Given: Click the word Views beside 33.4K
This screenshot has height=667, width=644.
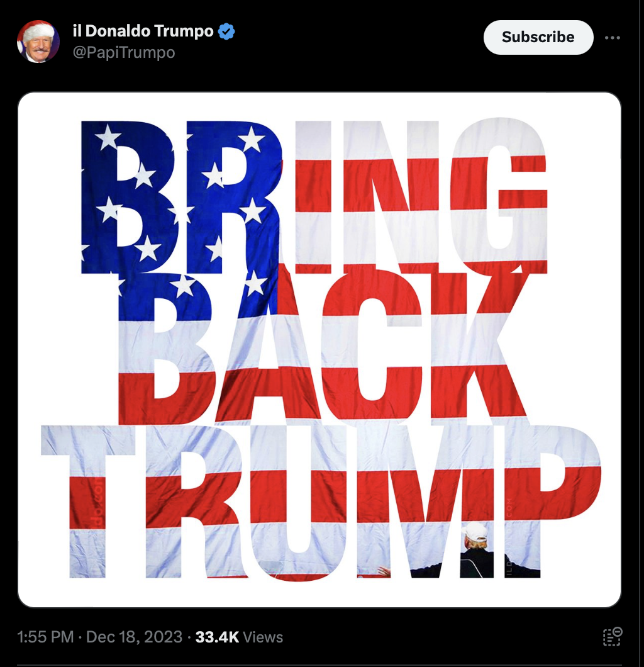Looking at the screenshot, I should pos(263,637).
